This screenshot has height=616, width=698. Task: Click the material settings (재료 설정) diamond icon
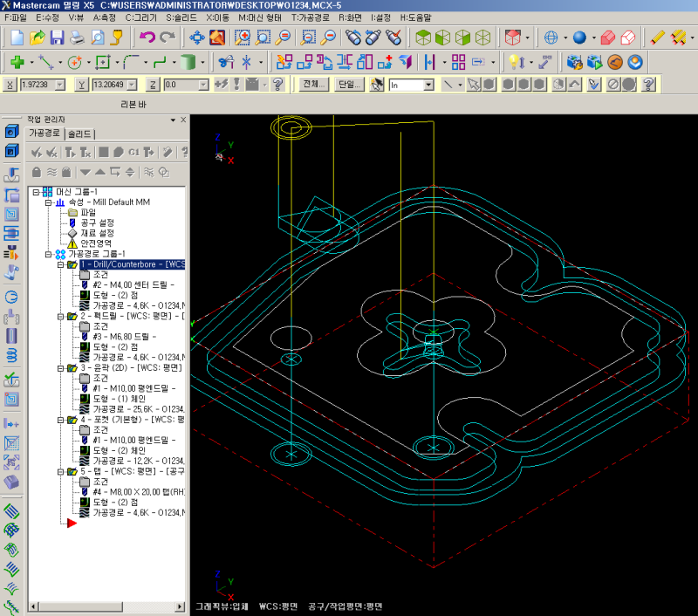pos(72,233)
